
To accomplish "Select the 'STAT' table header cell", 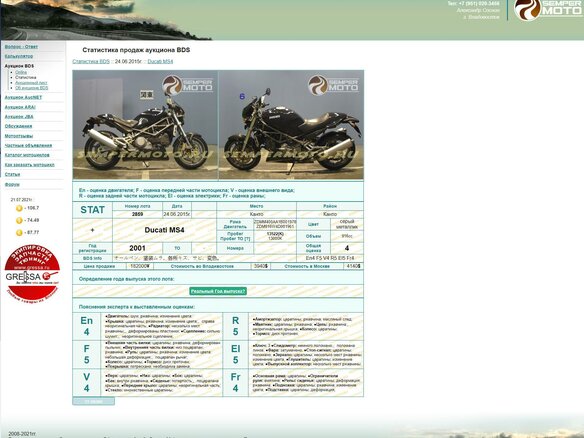I will click(92, 210).
